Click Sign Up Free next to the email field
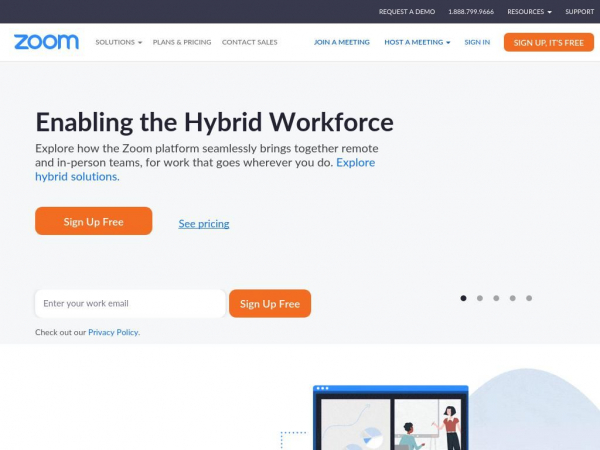Viewport: 600px width, 450px height. coord(270,303)
